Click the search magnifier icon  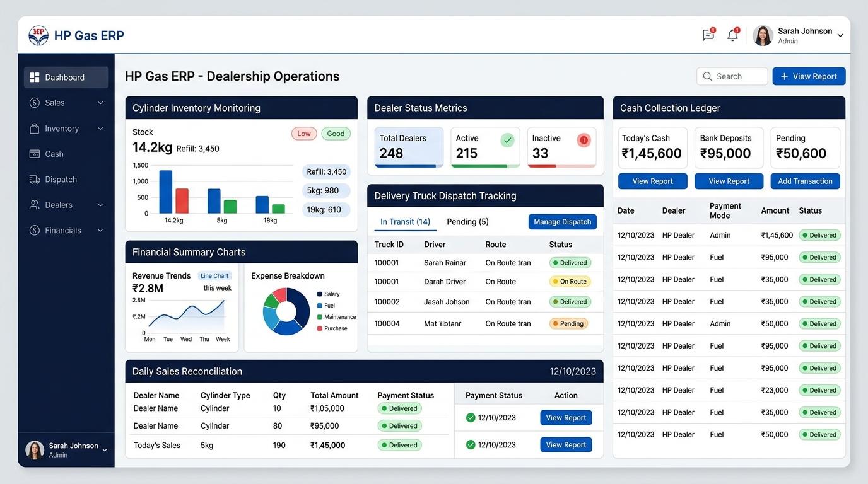coord(707,76)
